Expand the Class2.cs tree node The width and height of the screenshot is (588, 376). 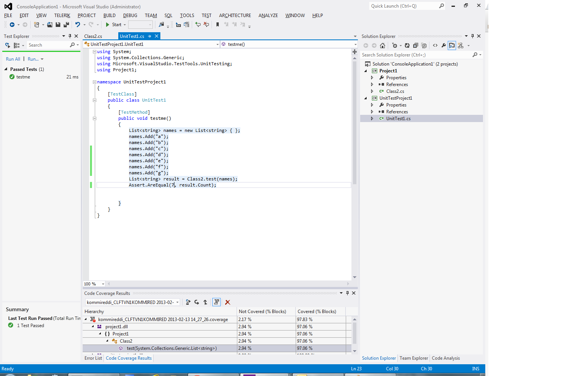372,91
